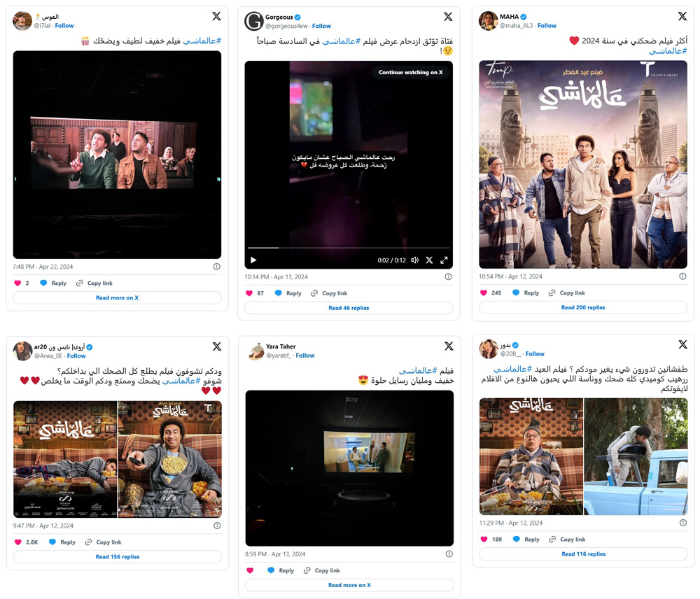This screenshot has height=599, width=700.
Task: Like the MAHA tweet with 245 likes
Action: pyautogui.click(x=484, y=293)
